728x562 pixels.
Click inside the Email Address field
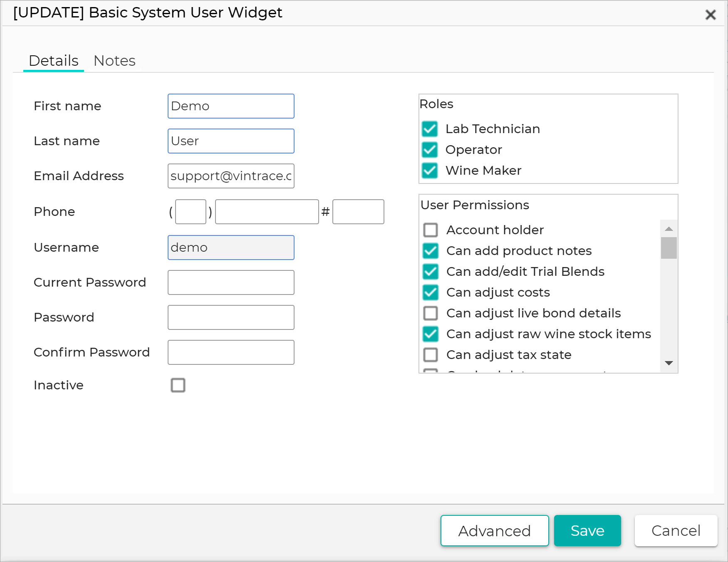pos(231,176)
